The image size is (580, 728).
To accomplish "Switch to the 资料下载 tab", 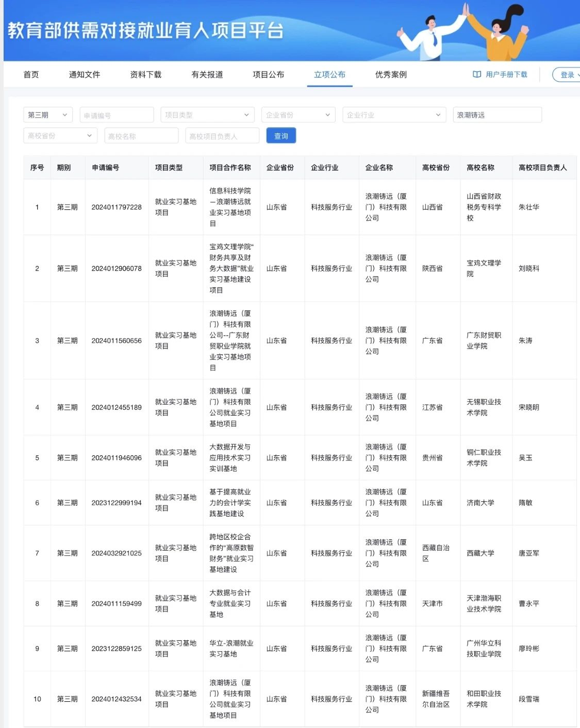I will pos(146,74).
